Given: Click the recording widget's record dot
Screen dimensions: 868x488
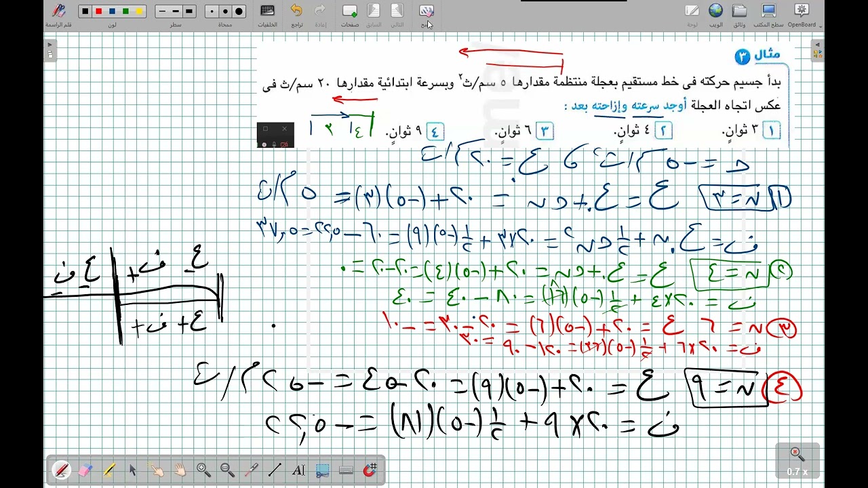Looking at the screenshot, I should (264, 144).
